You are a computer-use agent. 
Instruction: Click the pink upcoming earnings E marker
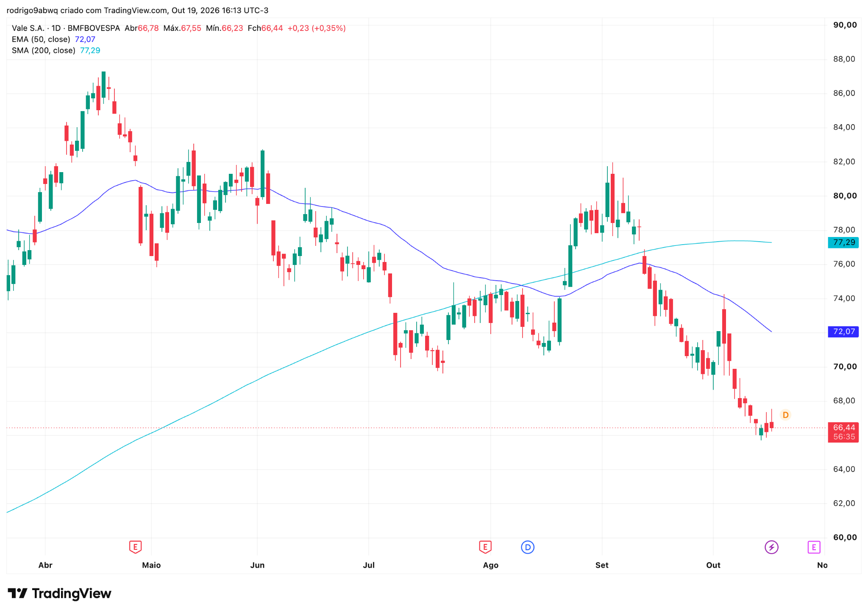814,547
